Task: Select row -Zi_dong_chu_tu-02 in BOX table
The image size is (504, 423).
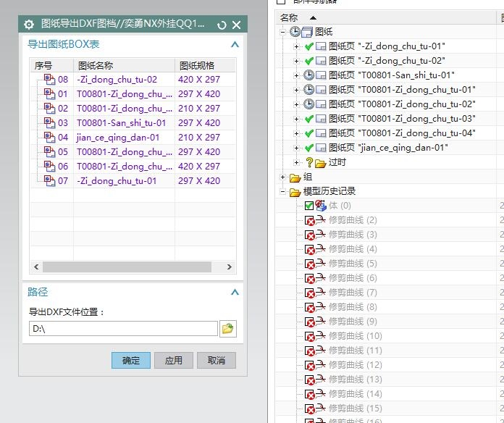Action: point(133,80)
